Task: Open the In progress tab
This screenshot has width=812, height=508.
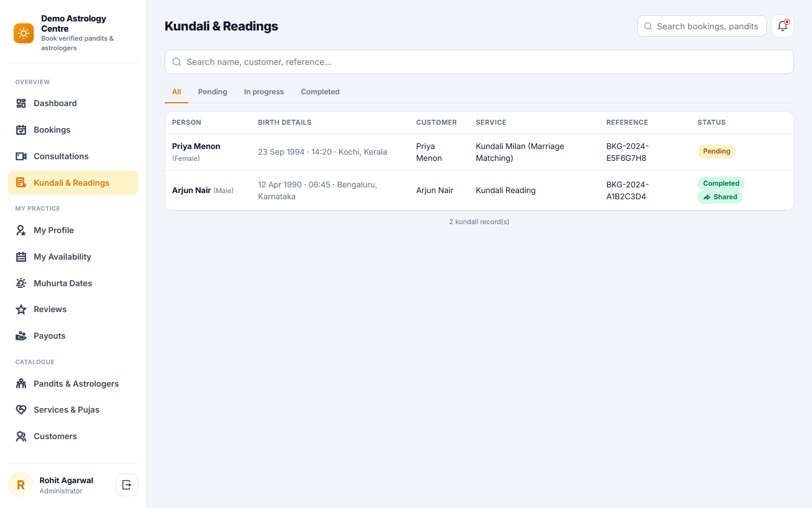Action: [x=264, y=92]
